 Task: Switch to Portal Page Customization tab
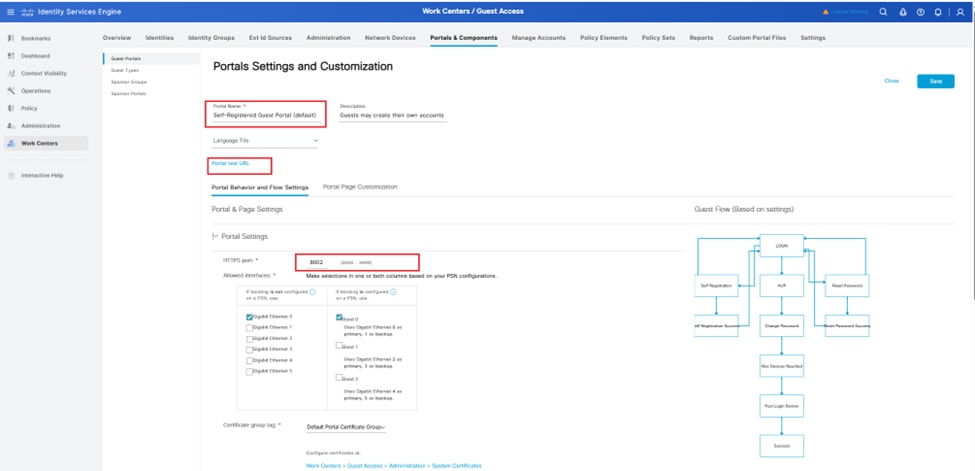360,187
